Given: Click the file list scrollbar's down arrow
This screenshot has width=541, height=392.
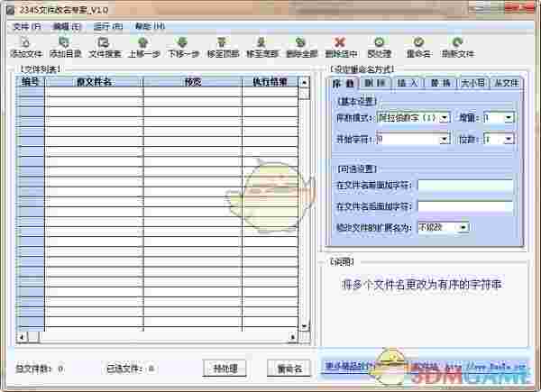Looking at the screenshot, I should click(x=305, y=326).
